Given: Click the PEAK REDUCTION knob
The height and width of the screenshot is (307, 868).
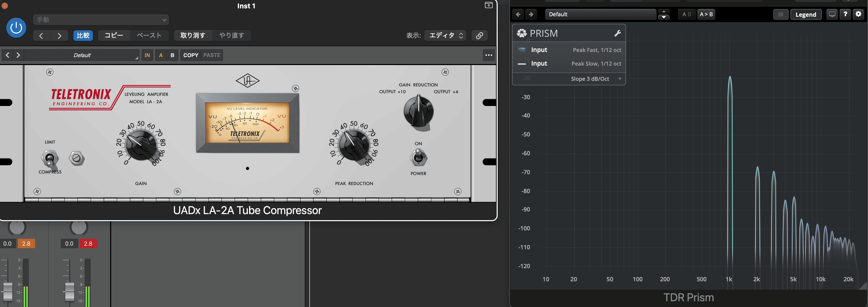Looking at the screenshot, I should [x=354, y=145].
